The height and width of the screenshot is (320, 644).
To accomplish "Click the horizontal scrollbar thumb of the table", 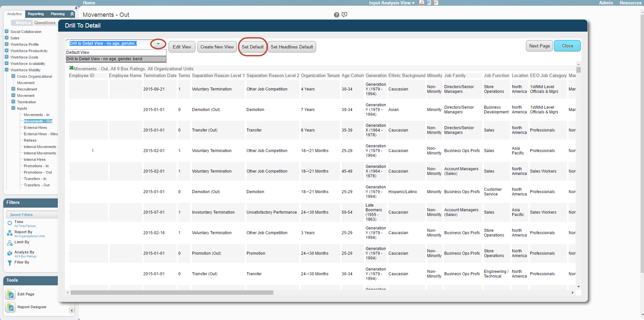I will [172, 293].
